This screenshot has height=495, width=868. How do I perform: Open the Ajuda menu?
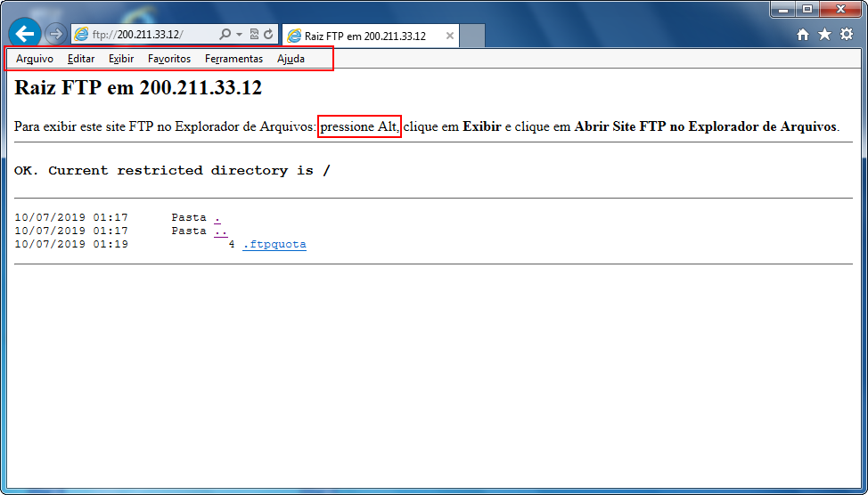[x=291, y=59]
